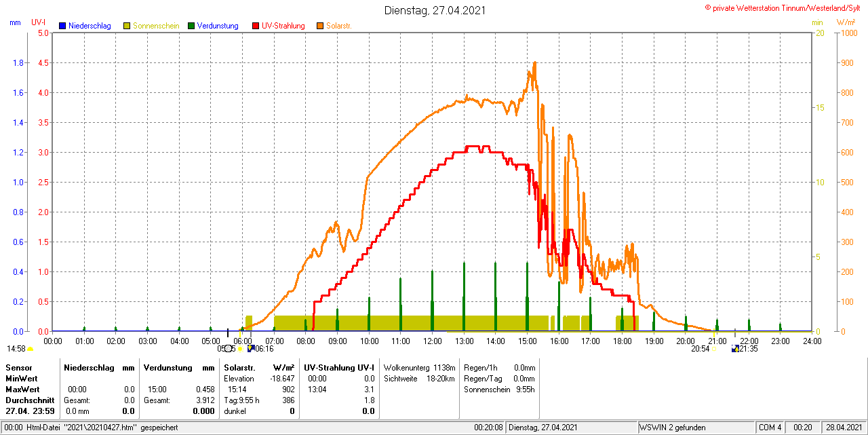Click the MinWert row label
Image resolution: width=868 pixels, height=435 pixels.
22,378
